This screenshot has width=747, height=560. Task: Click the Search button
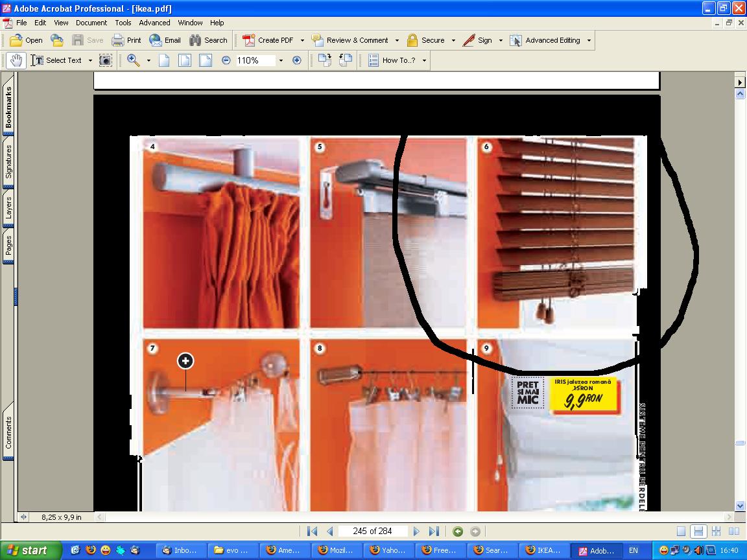[x=208, y=40]
